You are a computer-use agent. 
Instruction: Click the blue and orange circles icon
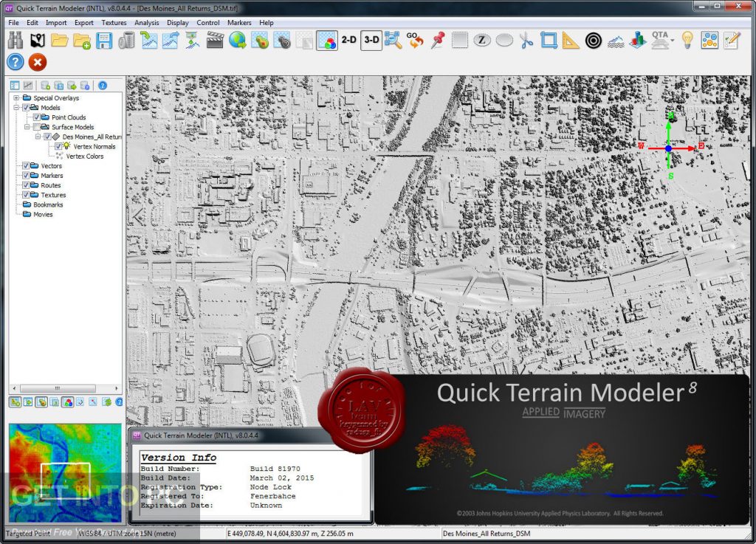pos(709,41)
